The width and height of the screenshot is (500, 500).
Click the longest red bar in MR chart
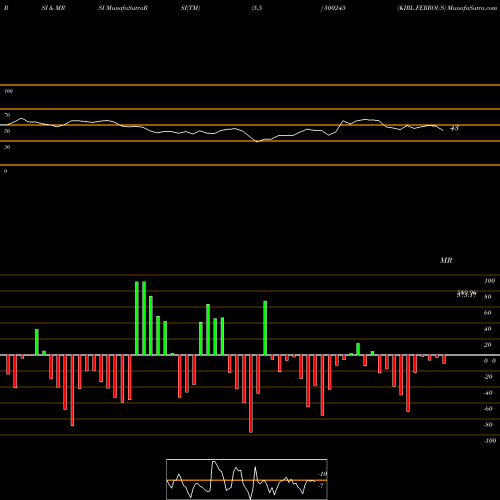(x=251, y=394)
